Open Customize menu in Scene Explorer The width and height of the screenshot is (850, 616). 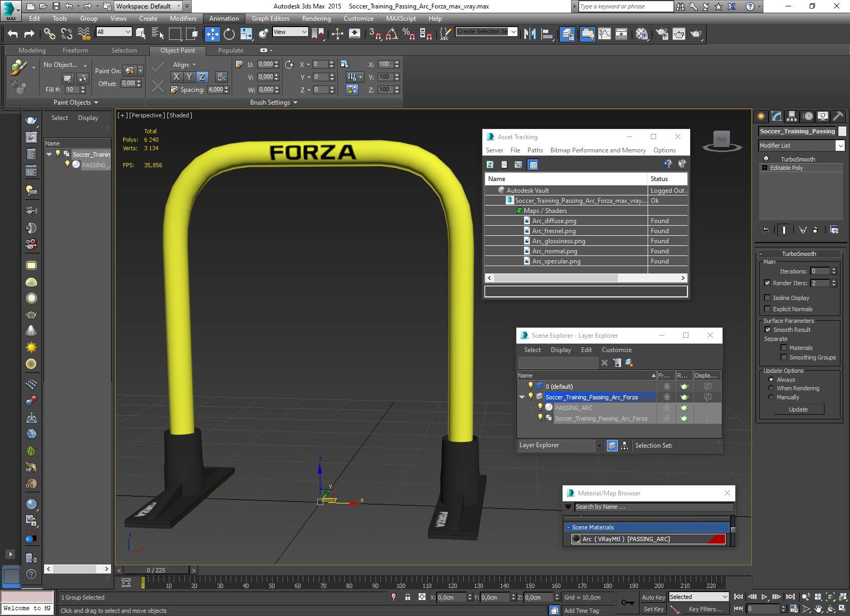616,350
